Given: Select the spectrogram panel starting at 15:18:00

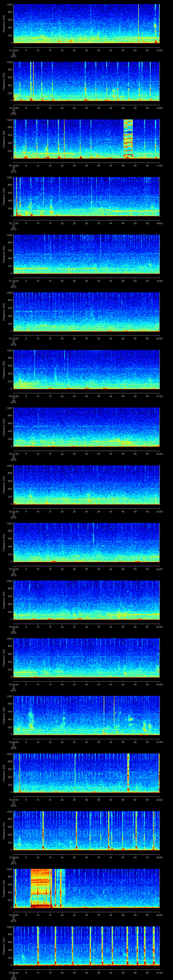Looking at the screenshot, I should point(86,254).
